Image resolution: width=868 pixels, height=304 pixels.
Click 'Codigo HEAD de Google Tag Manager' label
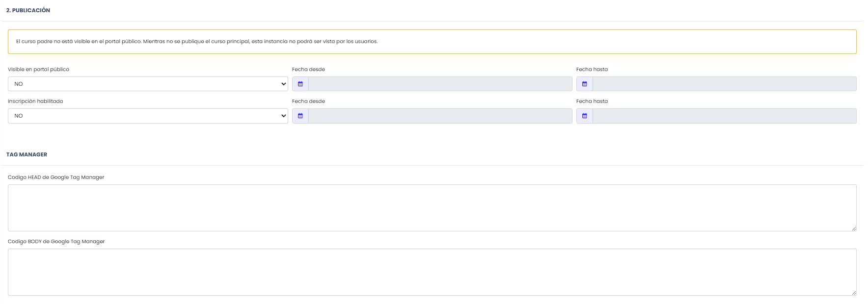pos(56,177)
